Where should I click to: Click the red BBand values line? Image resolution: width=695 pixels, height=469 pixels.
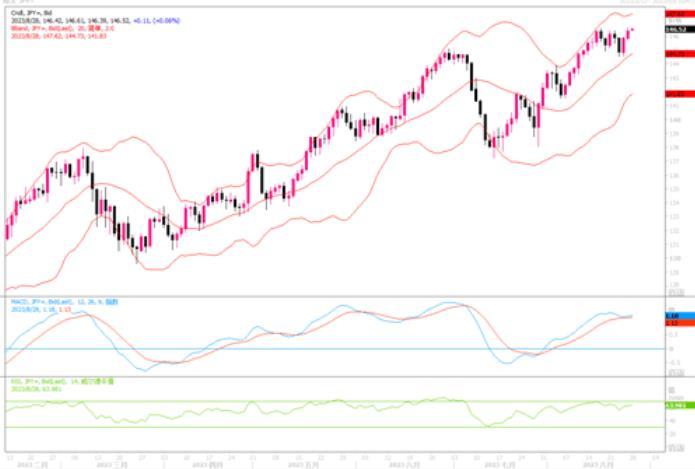50,30
